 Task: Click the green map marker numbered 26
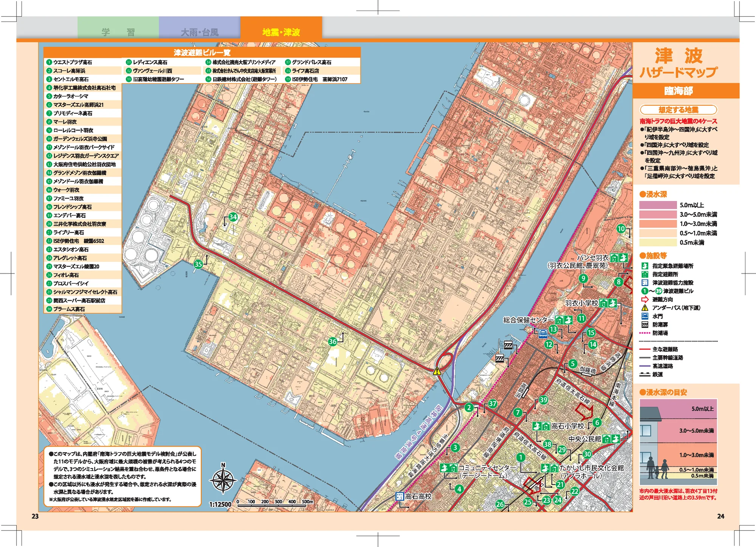(500, 504)
